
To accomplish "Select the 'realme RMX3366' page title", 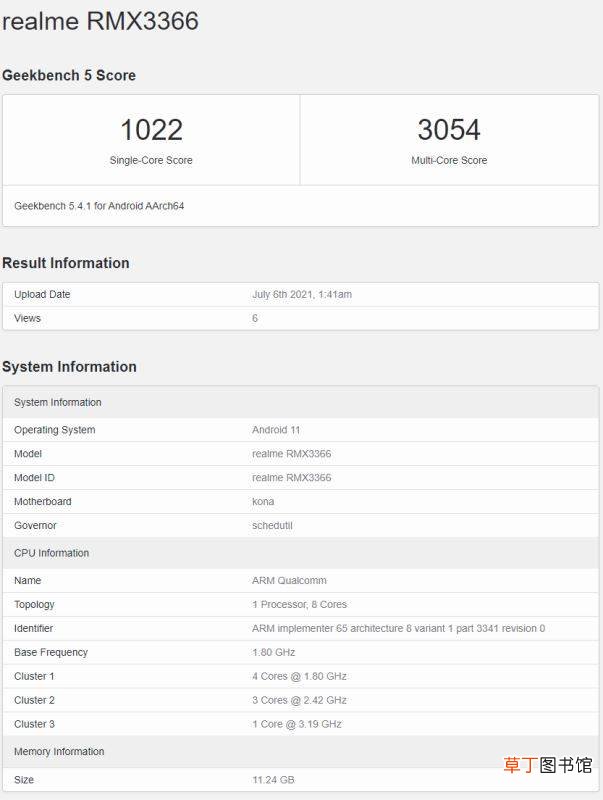I will 100,21.
